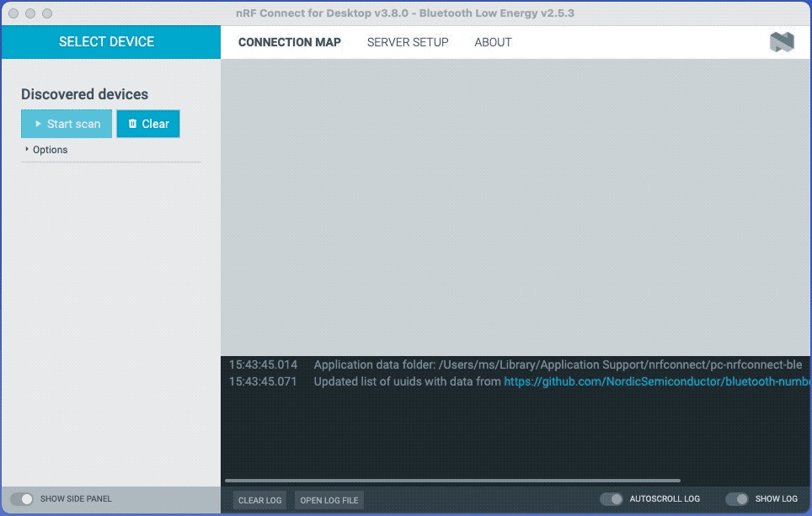Toggle the Show Side Panel switch
The image size is (812, 516).
click(22, 499)
